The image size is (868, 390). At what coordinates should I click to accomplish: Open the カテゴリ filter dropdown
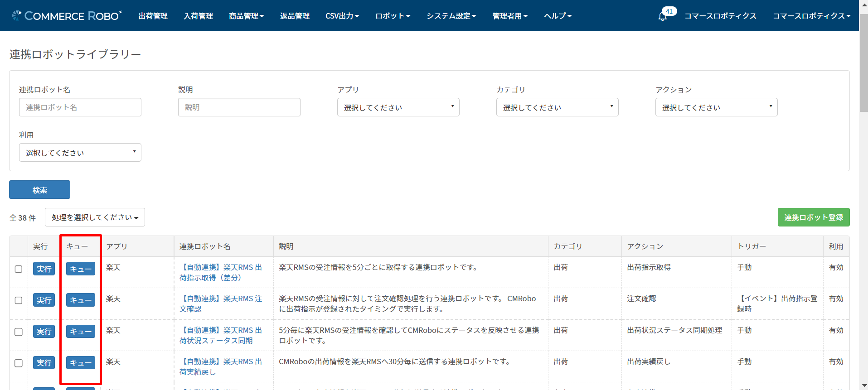(557, 107)
